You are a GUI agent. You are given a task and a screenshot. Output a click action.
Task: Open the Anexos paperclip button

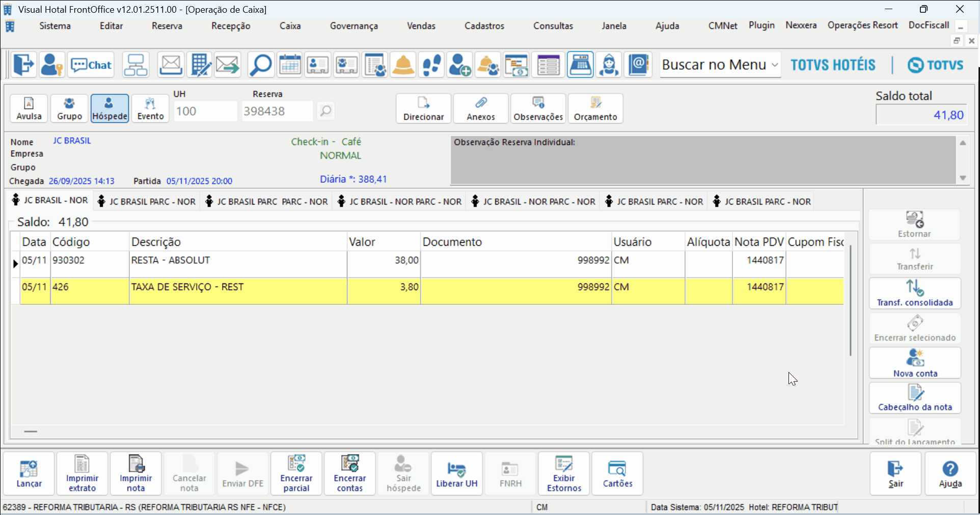[480, 108]
